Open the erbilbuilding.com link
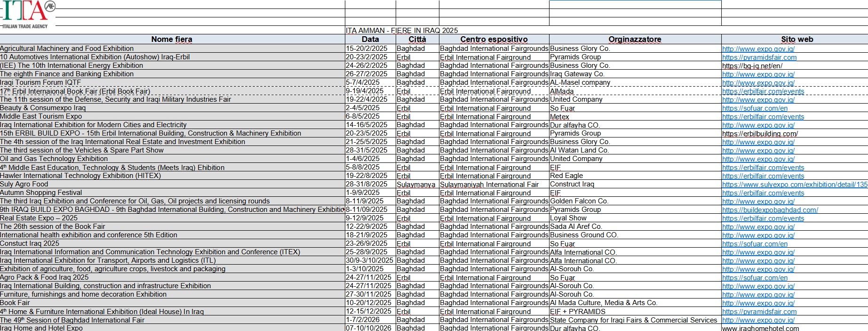This screenshot has width=868, height=331. (760, 134)
